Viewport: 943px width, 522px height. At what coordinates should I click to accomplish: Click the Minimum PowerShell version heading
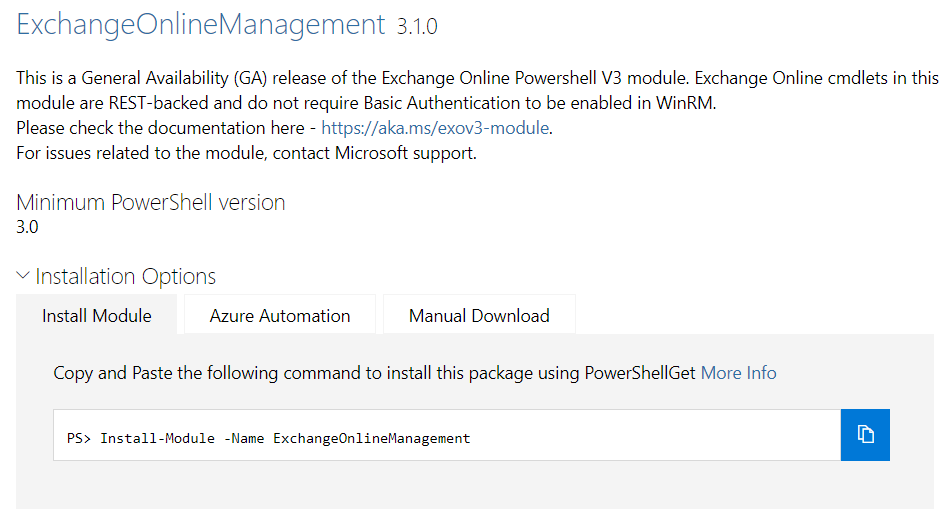(x=151, y=202)
